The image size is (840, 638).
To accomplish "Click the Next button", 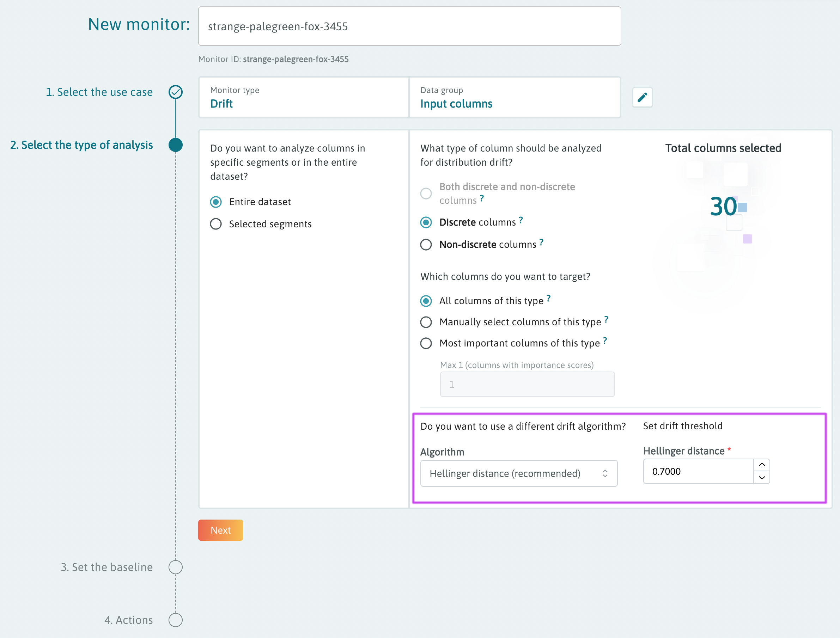I will click(x=220, y=530).
